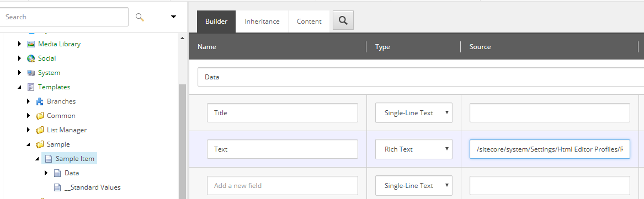The height and width of the screenshot is (199, 644).
Task: Click the Data section icon in the tree
Action: coord(57,173)
